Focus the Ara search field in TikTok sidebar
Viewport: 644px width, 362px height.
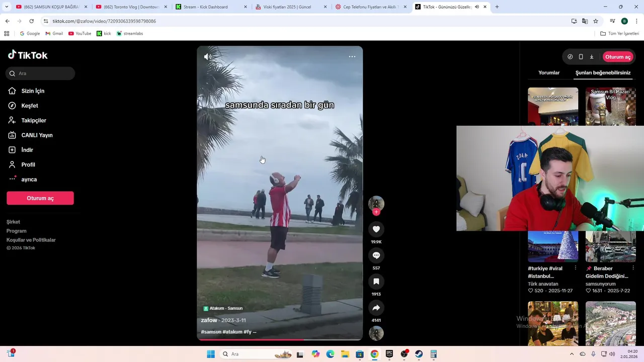[x=41, y=73]
